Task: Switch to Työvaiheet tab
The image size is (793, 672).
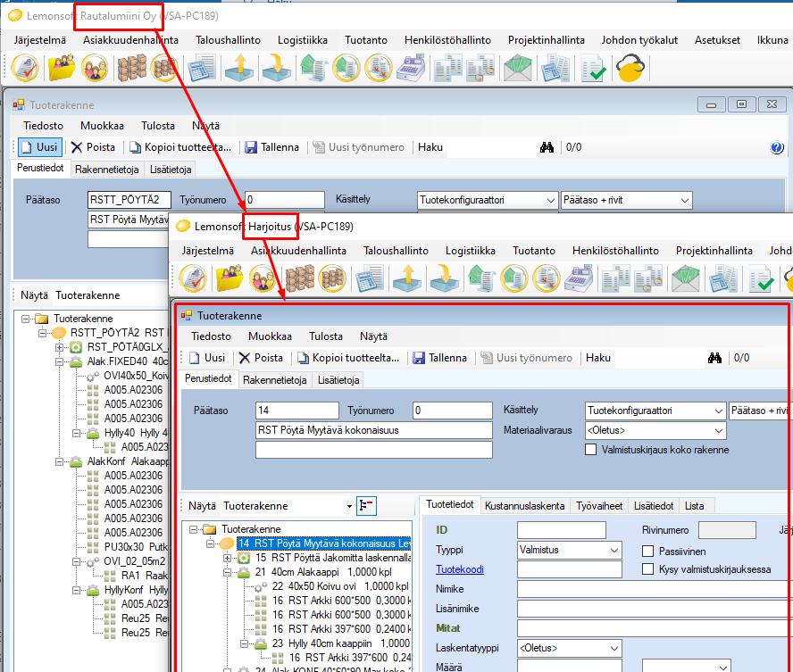Action: [x=599, y=506]
